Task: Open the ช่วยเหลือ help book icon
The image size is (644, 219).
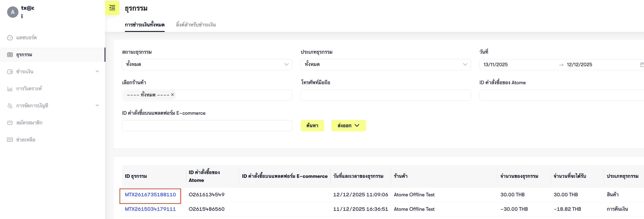Action: 10,140
